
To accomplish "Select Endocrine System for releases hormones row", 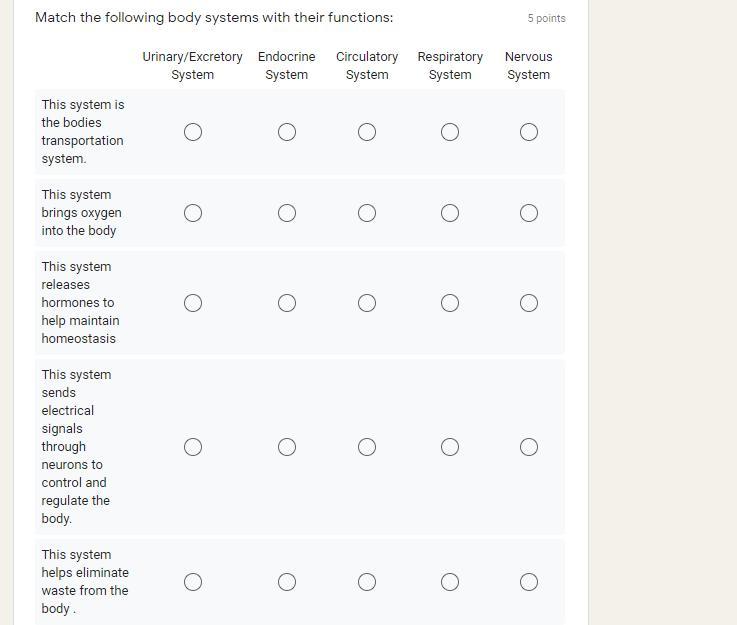I will click(x=287, y=303).
